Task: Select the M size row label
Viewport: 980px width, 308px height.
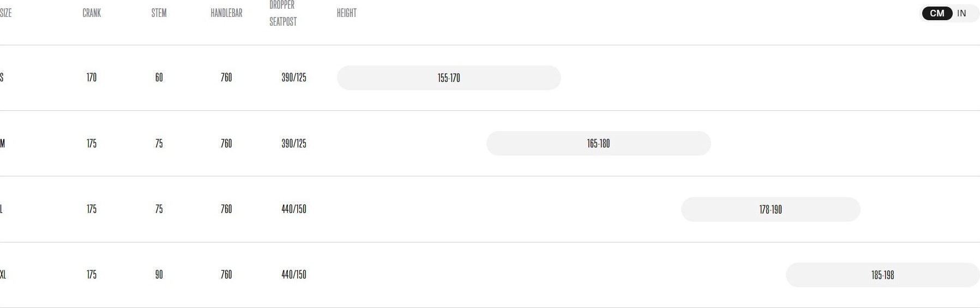Action: pyautogui.click(x=3, y=144)
